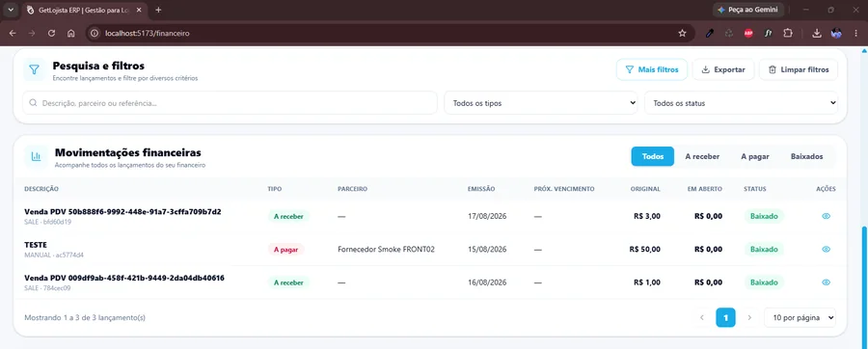868x349 pixels.
Task: Click the A pagar type badge in TESTE row
Action: point(285,250)
